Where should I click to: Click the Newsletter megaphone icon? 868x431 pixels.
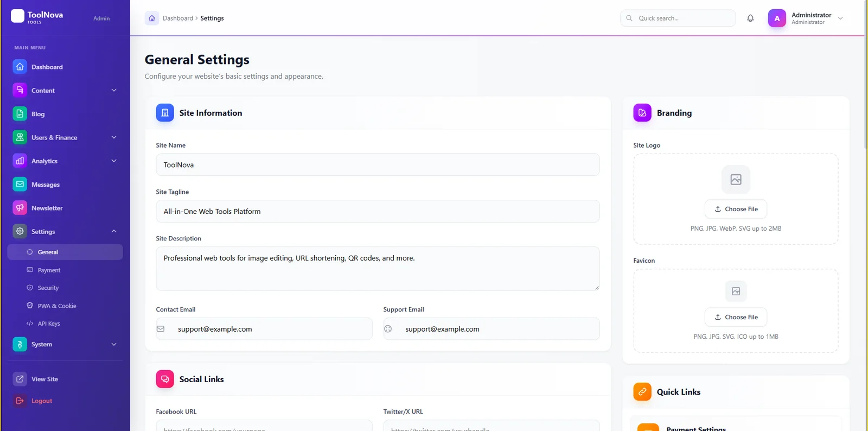tap(20, 208)
